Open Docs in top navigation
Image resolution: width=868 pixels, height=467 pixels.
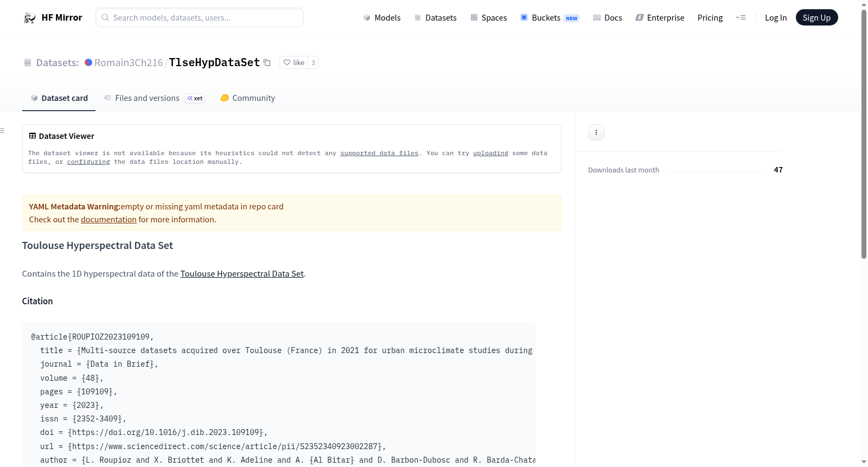[x=608, y=17]
